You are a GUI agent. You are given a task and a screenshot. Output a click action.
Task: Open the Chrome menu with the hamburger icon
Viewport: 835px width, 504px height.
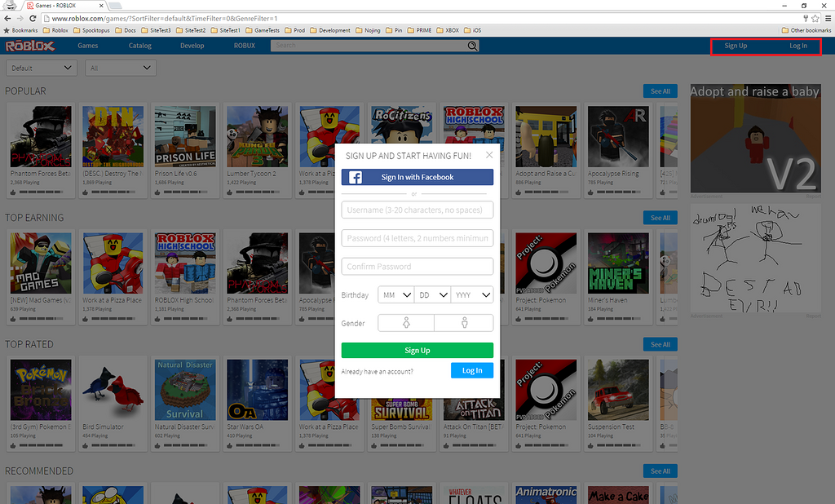point(828,17)
